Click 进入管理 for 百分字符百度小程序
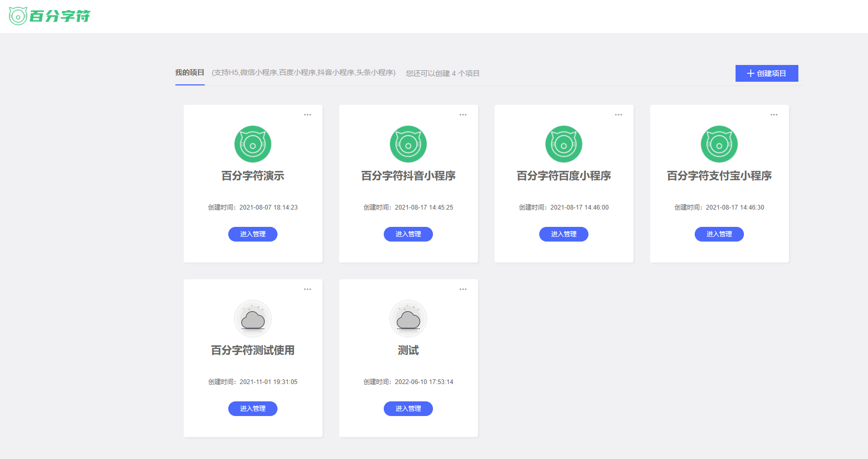Image resolution: width=868 pixels, height=459 pixels. click(564, 234)
